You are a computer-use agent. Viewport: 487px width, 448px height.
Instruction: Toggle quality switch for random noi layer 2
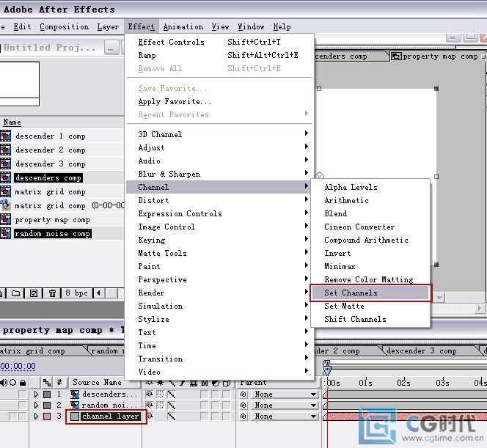[x=171, y=405]
